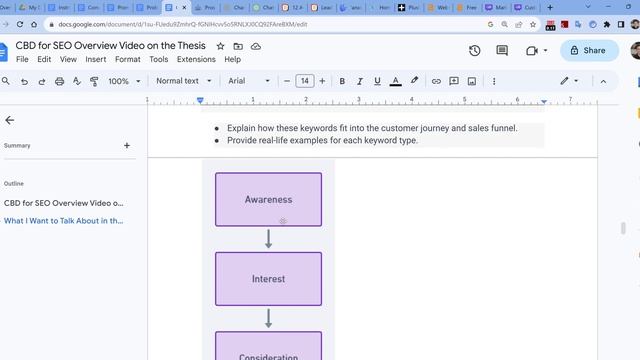Show all comments
Viewport: 640px width, 360px height.
pyautogui.click(x=502, y=51)
